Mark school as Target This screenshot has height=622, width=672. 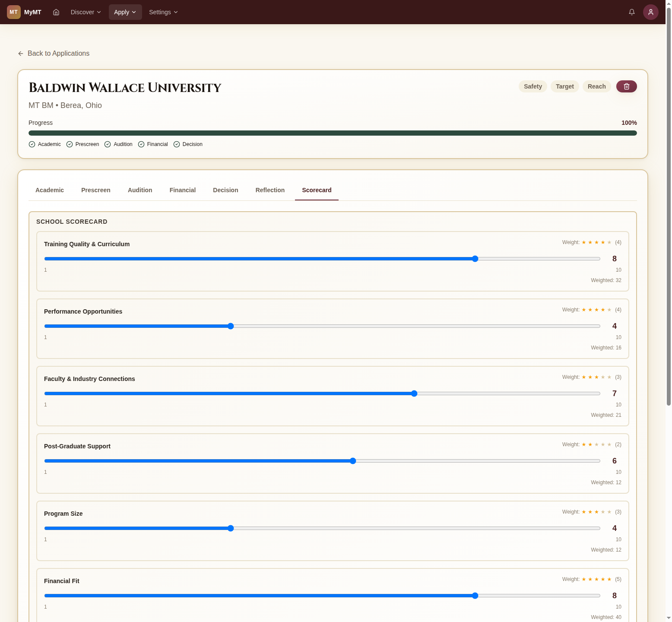click(x=564, y=86)
